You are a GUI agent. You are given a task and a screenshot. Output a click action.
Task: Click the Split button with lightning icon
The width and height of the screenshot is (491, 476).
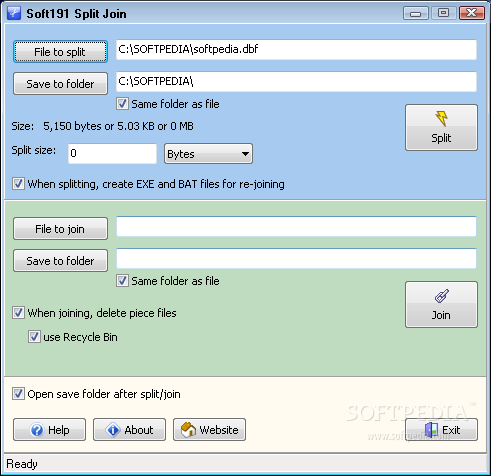coord(441,128)
